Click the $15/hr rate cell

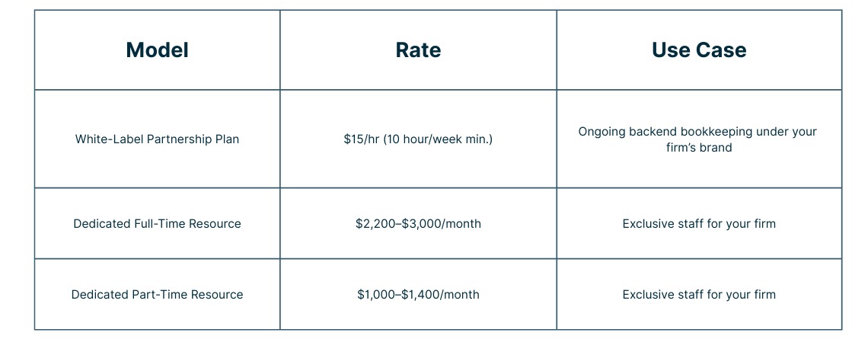pyautogui.click(x=418, y=139)
